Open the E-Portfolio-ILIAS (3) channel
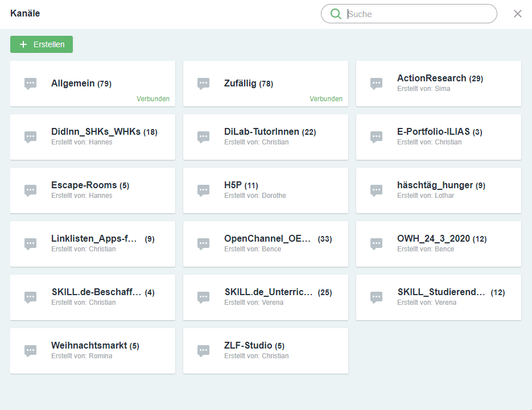 click(438, 137)
